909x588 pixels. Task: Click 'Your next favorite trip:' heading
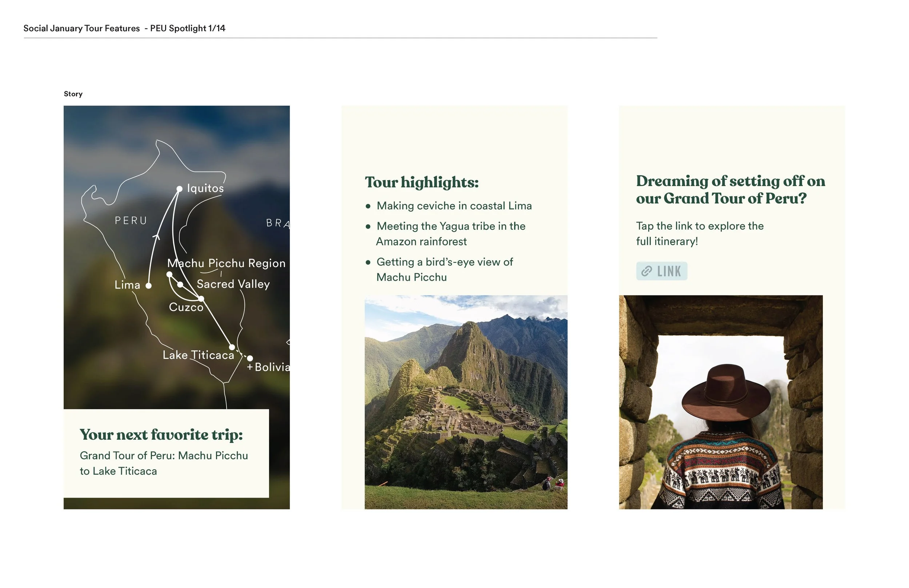coord(161,435)
